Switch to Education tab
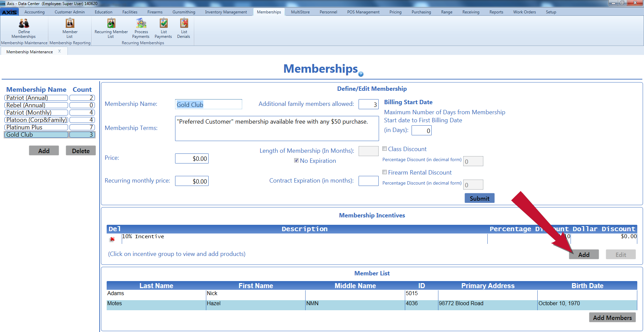Viewport: 644px width, 332px height. (x=103, y=12)
